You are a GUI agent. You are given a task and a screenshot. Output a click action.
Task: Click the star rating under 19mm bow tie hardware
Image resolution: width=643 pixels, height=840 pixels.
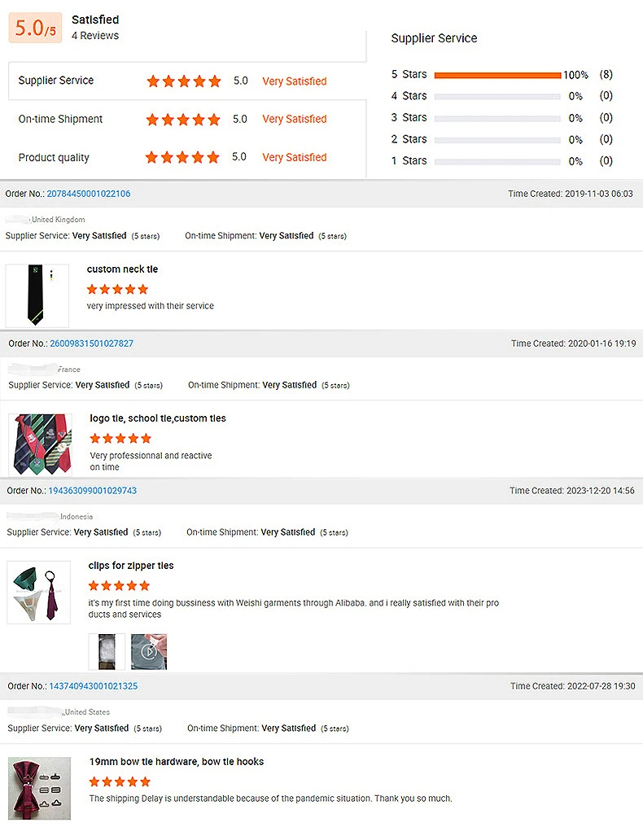[120, 781]
